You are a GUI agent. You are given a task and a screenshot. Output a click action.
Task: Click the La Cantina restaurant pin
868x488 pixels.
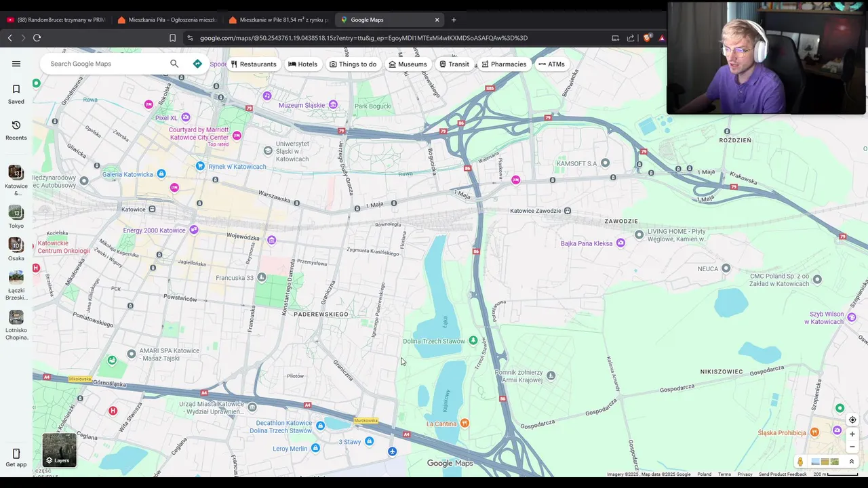click(x=465, y=423)
